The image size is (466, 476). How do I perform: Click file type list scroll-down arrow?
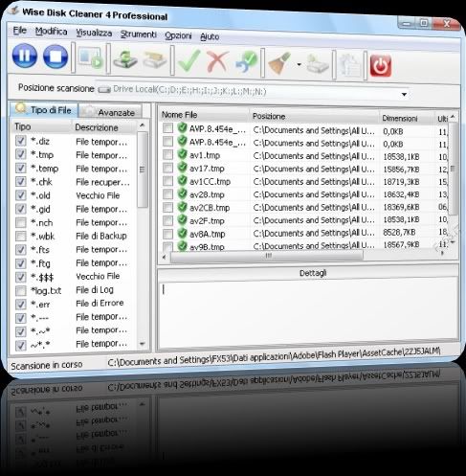pos(143,344)
